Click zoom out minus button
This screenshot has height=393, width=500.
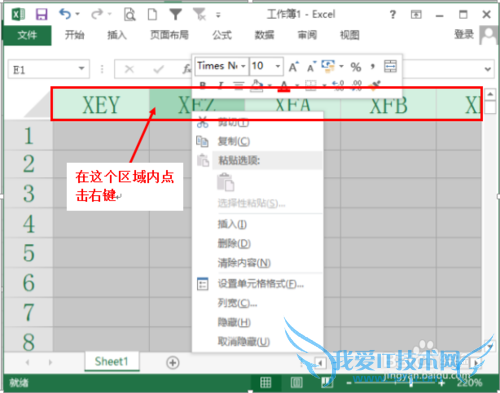click(x=349, y=383)
